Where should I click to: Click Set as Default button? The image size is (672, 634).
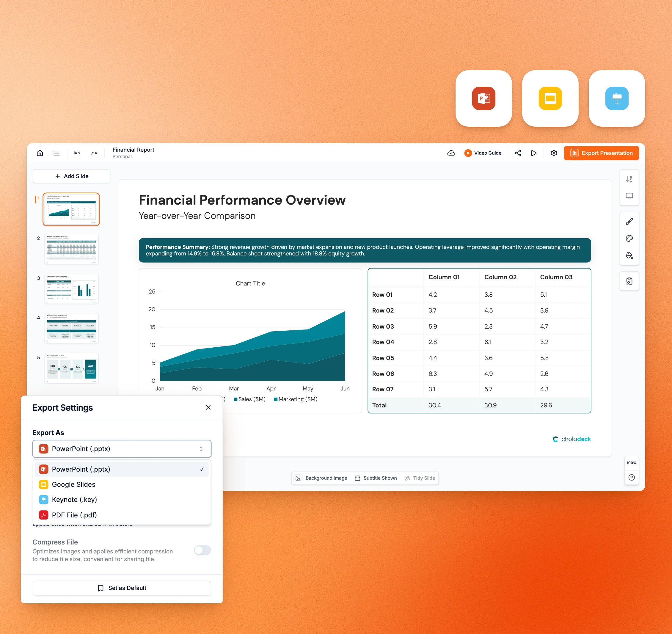tap(122, 588)
